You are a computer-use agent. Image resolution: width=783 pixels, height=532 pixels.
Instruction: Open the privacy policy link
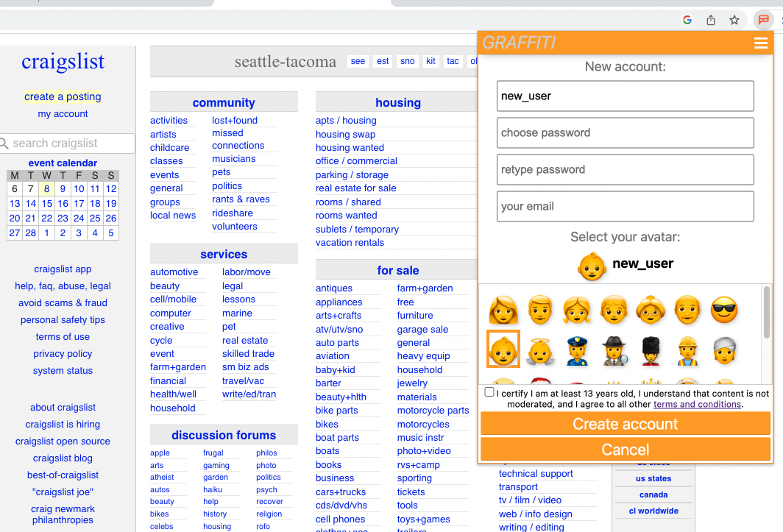pos(63,354)
